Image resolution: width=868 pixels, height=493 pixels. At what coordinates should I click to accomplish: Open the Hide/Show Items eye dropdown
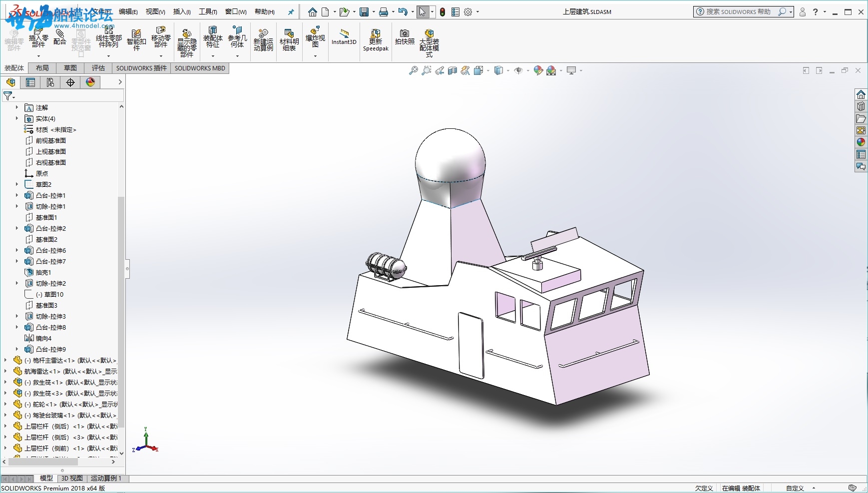coord(528,71)
